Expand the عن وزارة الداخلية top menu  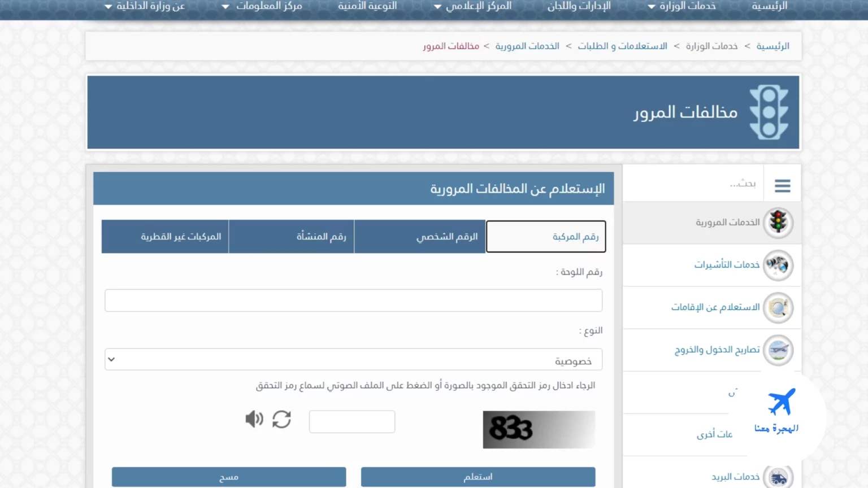[145, 6]
